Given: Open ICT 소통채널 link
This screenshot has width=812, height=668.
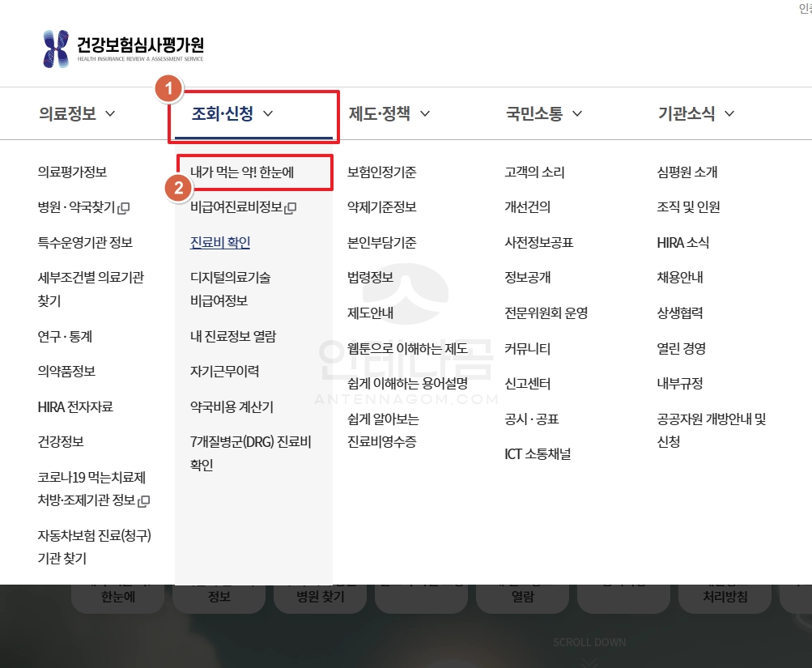Looking at the screenshot, I should point(538,454).
